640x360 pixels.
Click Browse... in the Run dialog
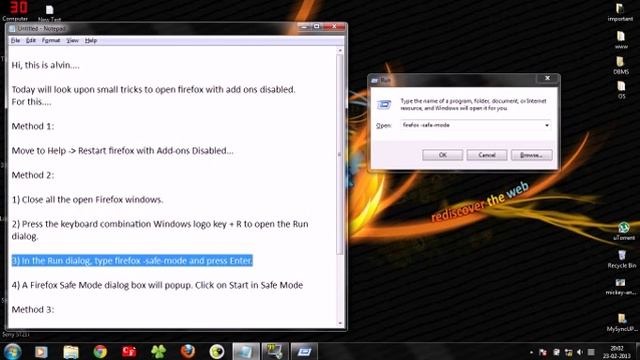531,155
